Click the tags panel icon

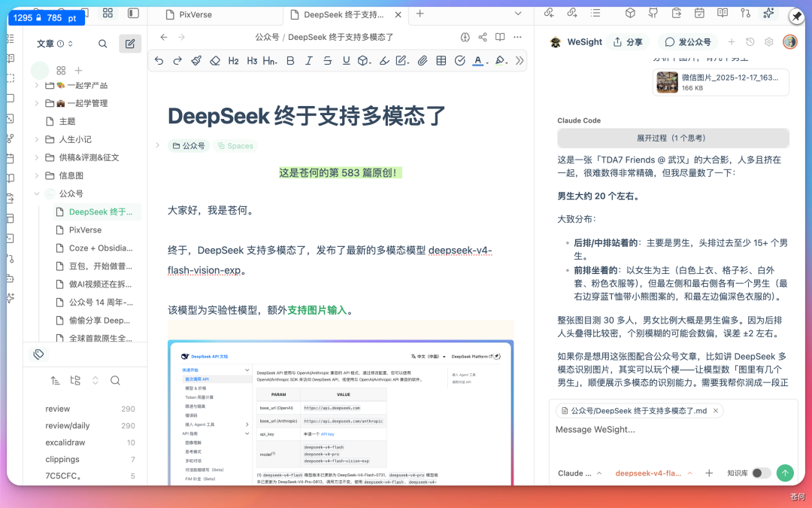pyautogui.click(x=38, y=354)
